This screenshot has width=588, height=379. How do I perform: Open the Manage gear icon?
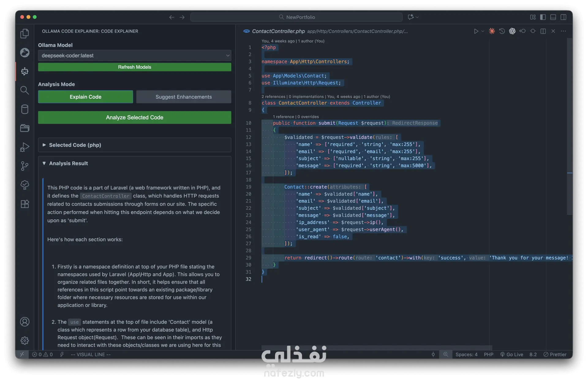pyautogui.click(x=24, y=340)
